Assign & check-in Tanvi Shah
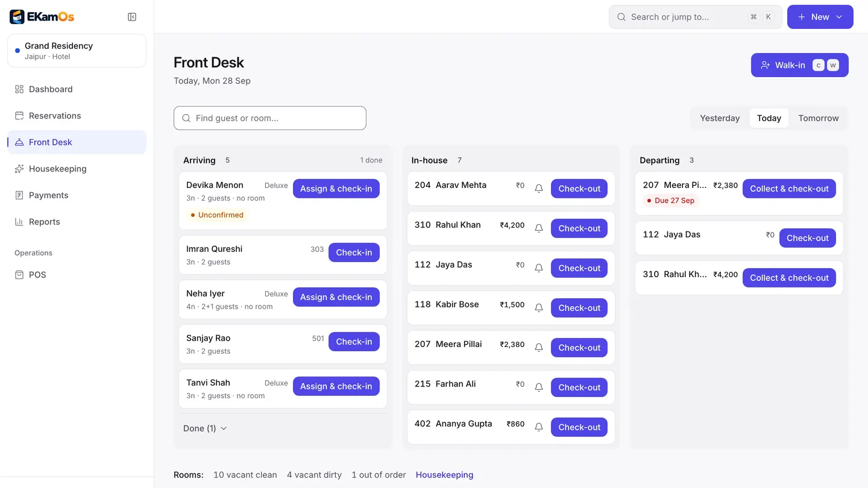Screen dimensions: 868x488 click(336, 386)
